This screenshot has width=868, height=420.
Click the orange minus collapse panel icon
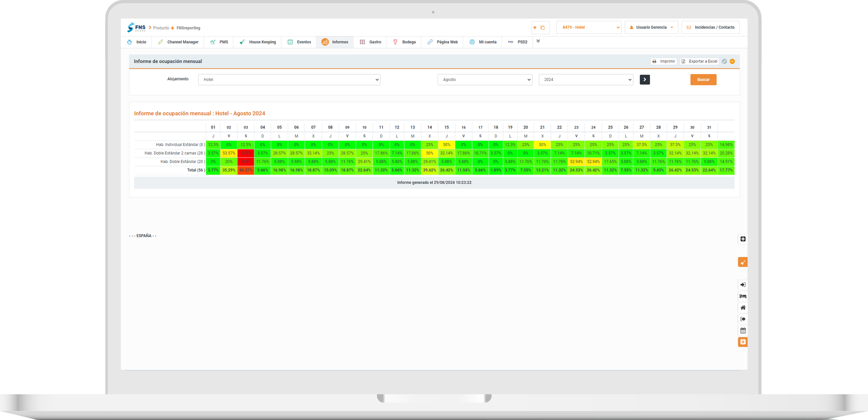coord(732,62)
